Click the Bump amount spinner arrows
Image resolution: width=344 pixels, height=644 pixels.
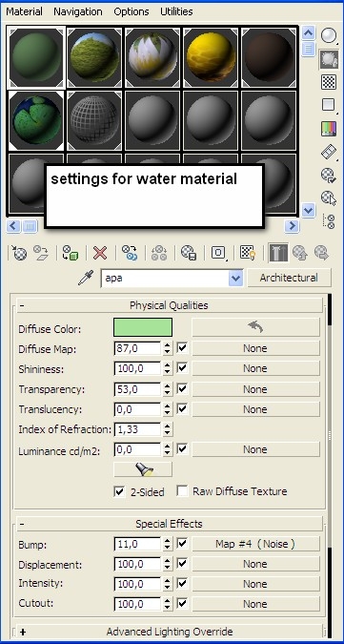click(x=168, y=544)
